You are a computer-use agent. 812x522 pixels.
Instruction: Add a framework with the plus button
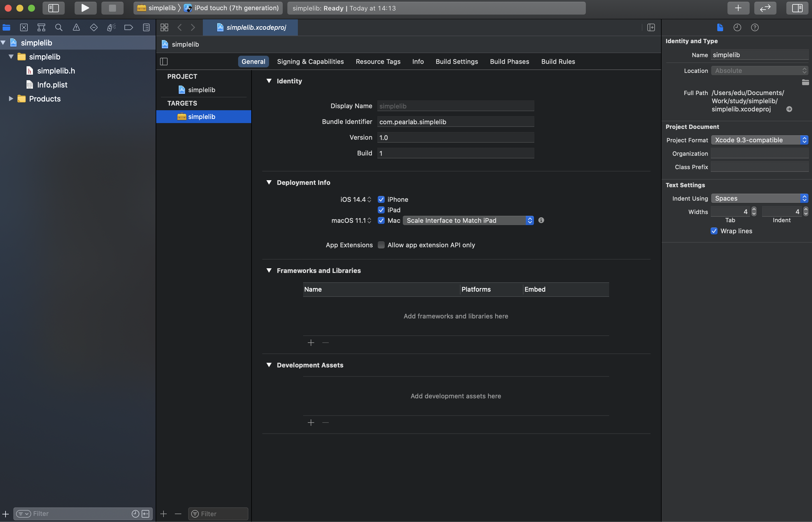(311, 343)
